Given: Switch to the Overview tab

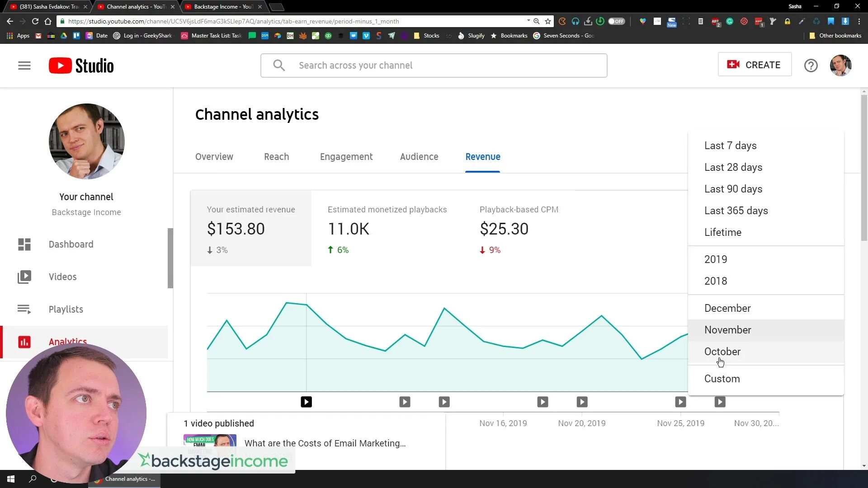Looking at the screenshot, I should click(214, 157).
